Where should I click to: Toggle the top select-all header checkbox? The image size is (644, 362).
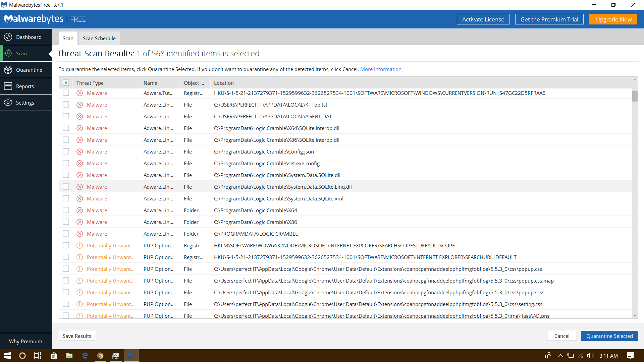(66, 83)
